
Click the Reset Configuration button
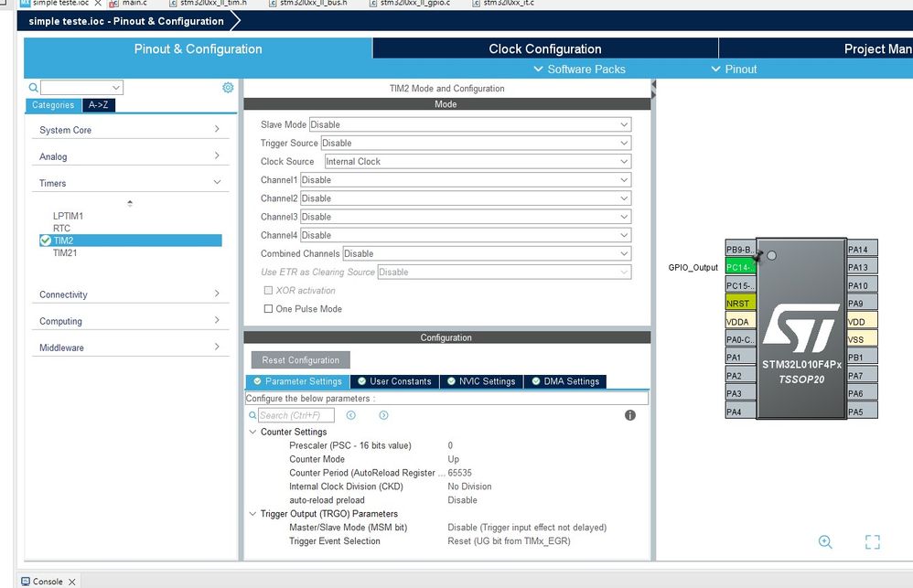point(300,359)
